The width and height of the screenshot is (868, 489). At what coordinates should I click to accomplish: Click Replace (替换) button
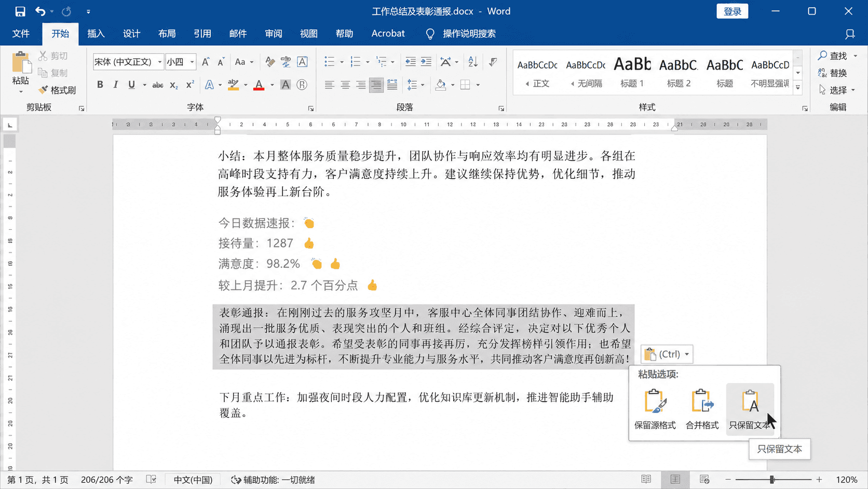833,73
